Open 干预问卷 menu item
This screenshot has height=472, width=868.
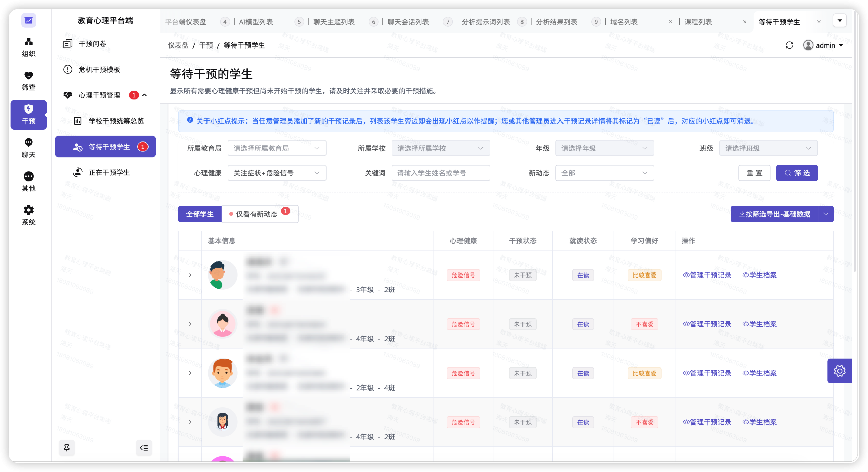(x=106, y=43)
